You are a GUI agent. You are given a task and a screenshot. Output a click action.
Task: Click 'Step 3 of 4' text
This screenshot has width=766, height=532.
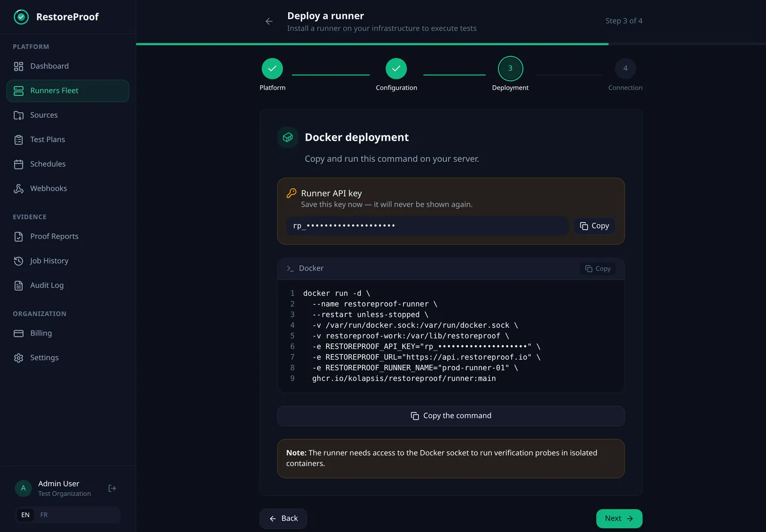coord(624,21)
